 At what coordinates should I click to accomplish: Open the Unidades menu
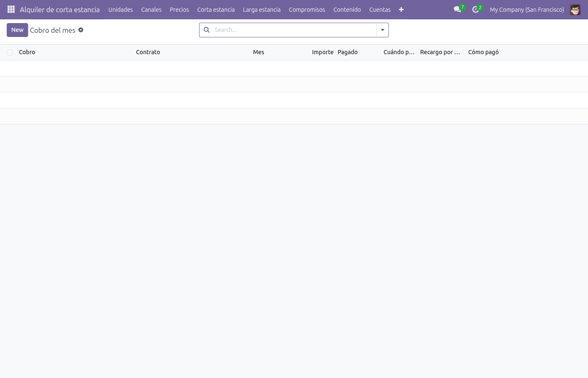[x=121, y=9]
